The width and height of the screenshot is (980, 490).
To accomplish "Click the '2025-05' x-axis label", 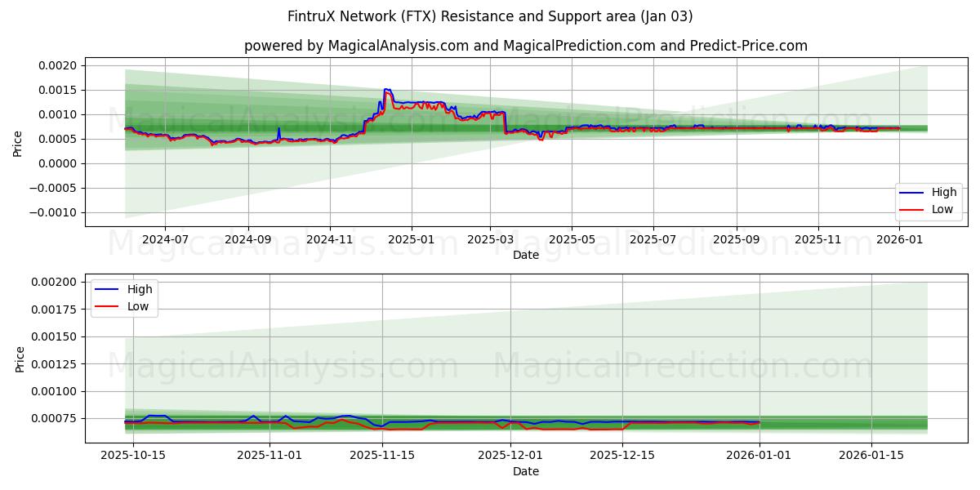I will click(x=572, y=240).
